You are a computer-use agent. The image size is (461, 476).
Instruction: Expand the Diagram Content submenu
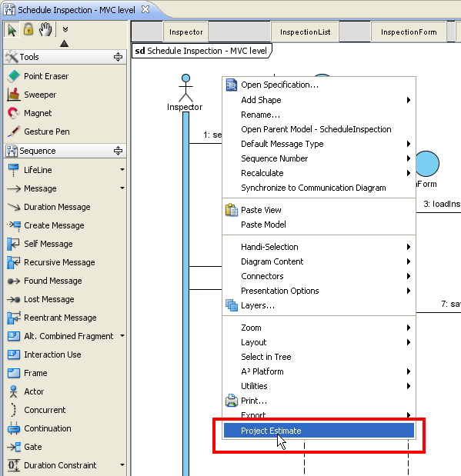(319, 261)
